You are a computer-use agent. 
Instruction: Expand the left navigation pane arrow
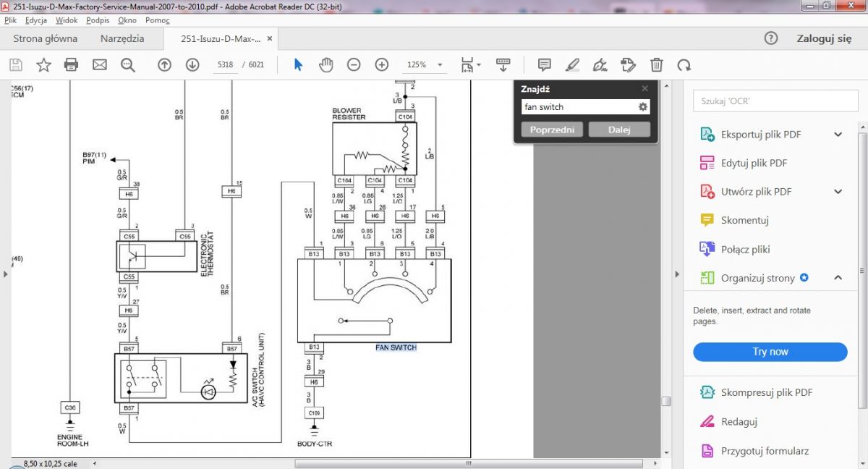(x=6, y=274)
